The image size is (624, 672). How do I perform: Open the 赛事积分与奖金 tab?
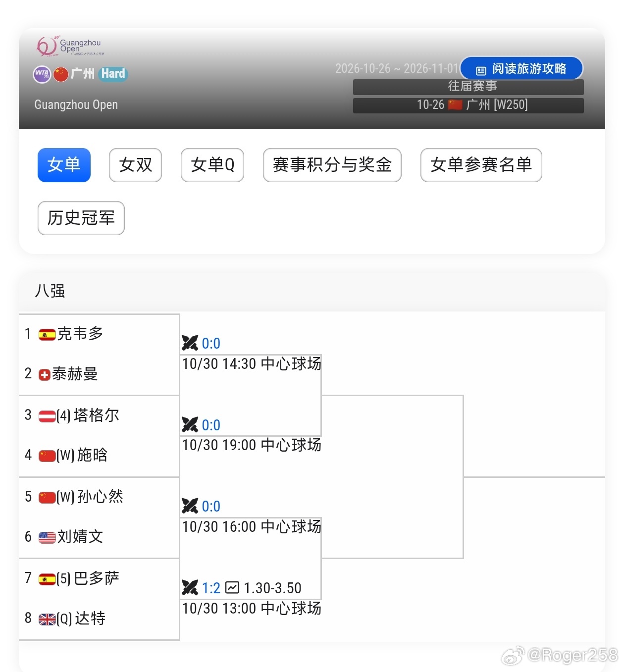click(x=332, y=165)
